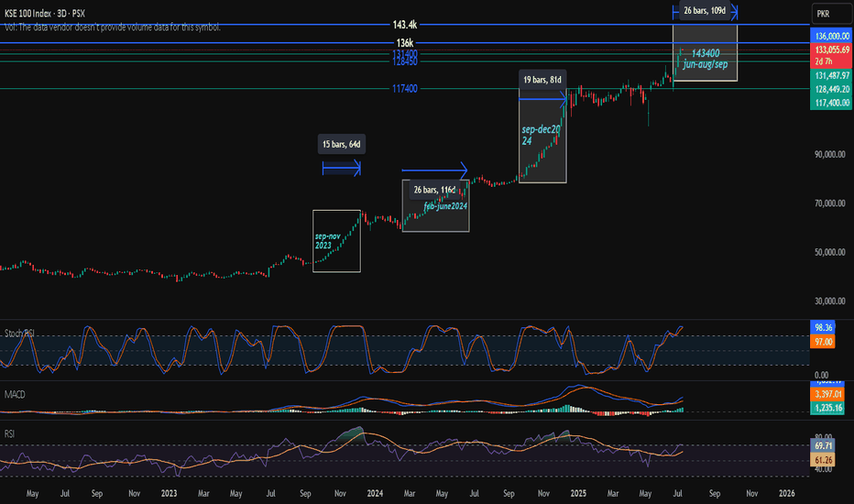Image resolution: width=854 pixels, height=504 pixels.
Task: Click the 3,397.01 MACD value label
Action: click(827, 394)
